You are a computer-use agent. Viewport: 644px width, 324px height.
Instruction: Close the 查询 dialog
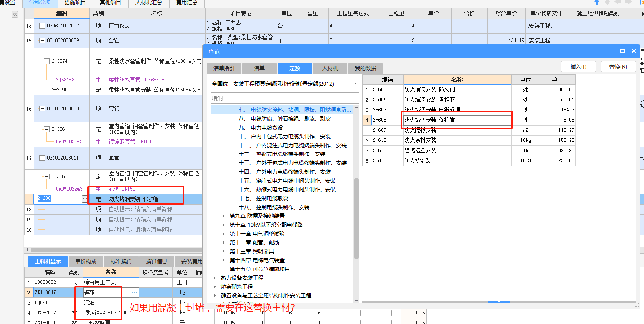(634, 51)
